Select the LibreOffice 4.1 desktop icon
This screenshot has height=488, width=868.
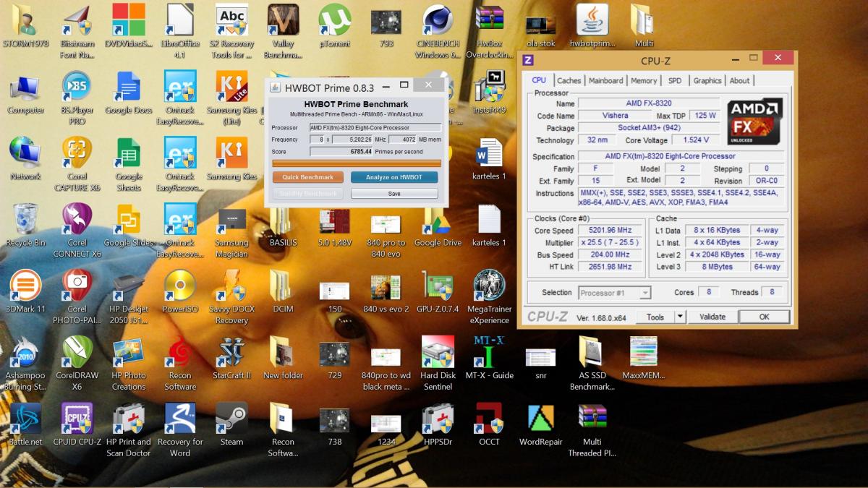[x=180, y=31]
